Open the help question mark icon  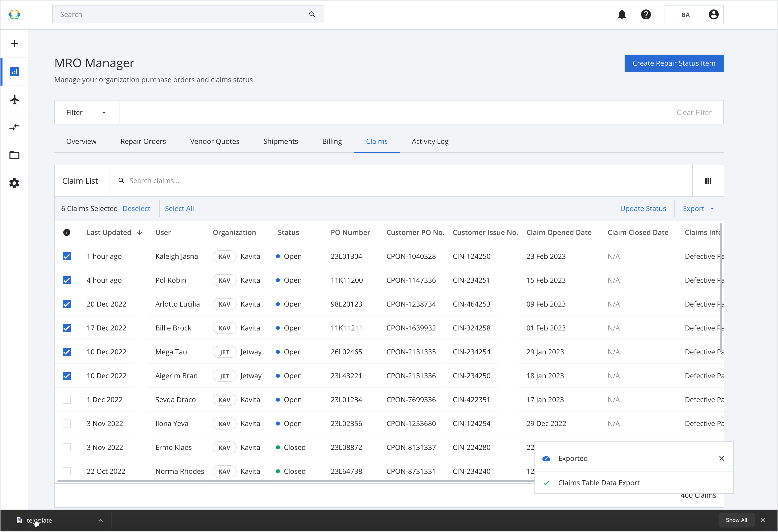(x=646, y=14)
